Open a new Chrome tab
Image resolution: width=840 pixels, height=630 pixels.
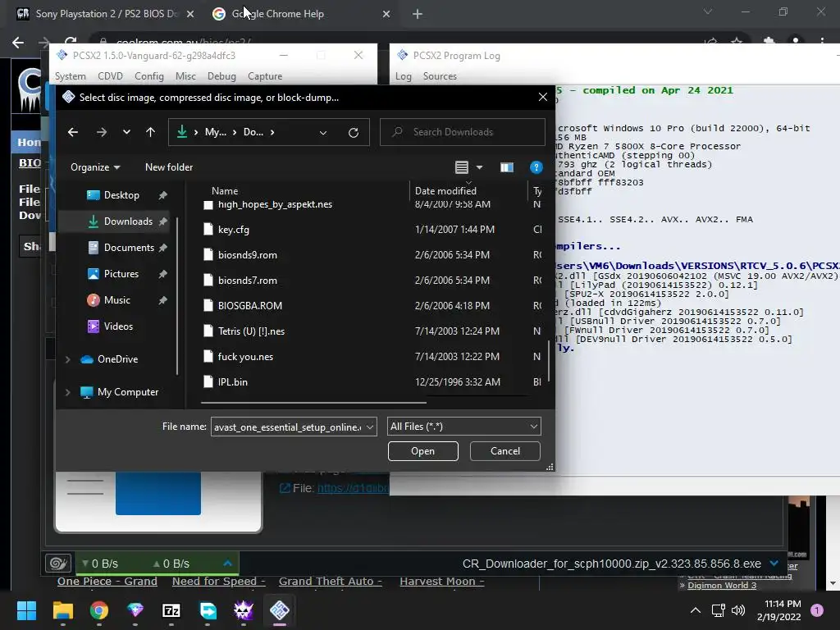[418, 15]
